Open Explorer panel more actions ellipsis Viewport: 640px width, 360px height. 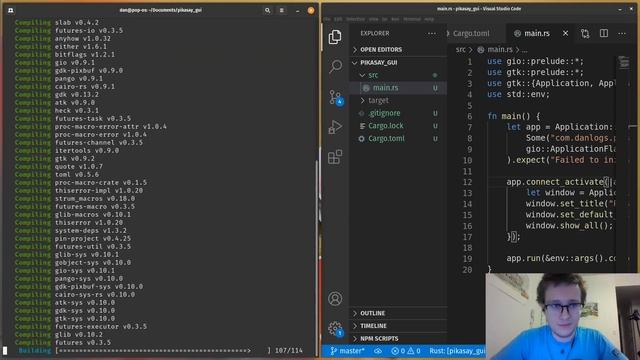pyautogui.click(x=431, y=33)
